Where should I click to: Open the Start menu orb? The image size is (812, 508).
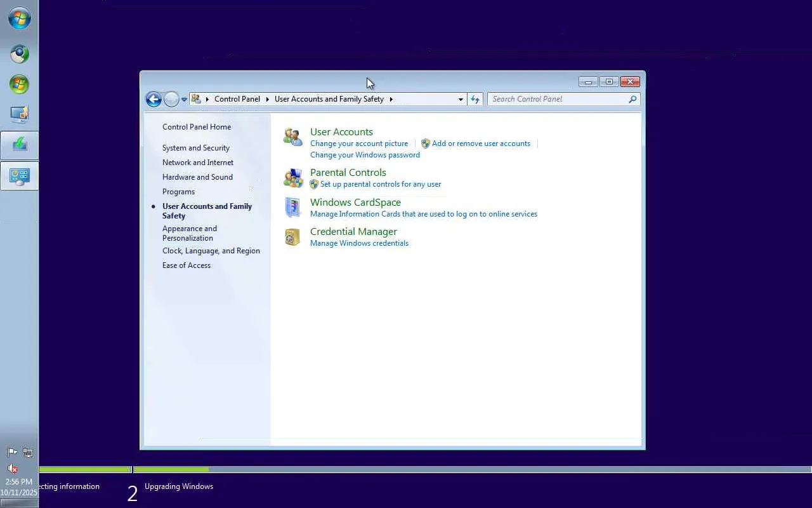19,18
